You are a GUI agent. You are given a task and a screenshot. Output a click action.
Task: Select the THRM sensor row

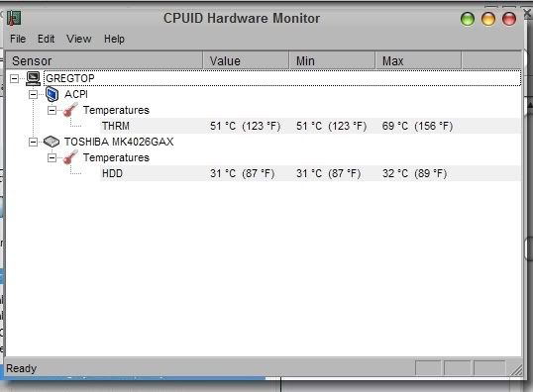pyautogui.click(x=310, y=126)
